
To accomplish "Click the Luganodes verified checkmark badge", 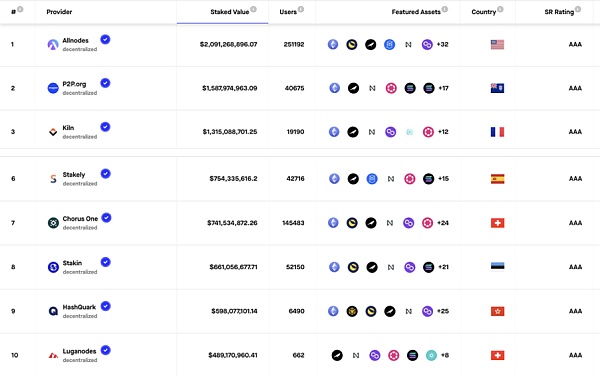I will (x=106, y=350).
